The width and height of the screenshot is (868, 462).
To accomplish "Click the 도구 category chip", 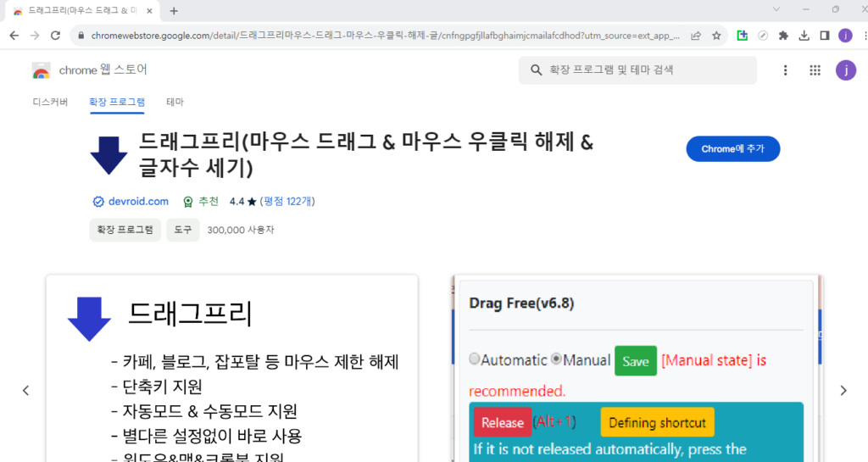I will 183,230.
